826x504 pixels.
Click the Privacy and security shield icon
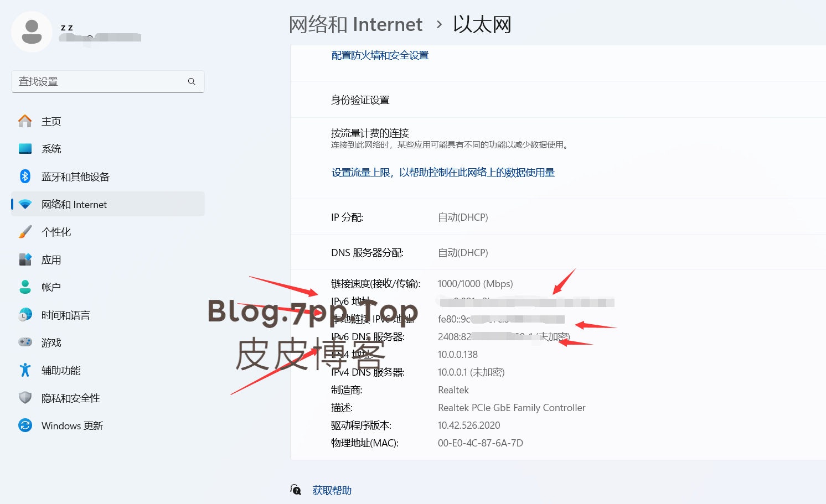[25, 398]
